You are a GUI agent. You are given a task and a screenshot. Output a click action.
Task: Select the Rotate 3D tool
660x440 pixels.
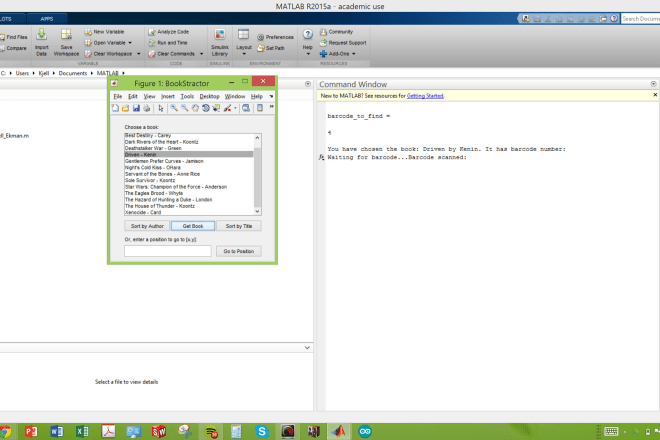[x=205, y=108]
